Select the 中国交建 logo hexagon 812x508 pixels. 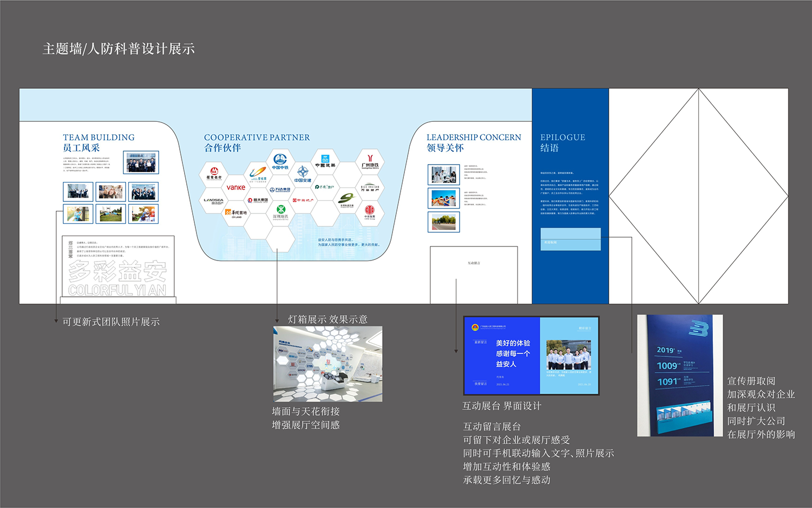click(x=303, y=174)
